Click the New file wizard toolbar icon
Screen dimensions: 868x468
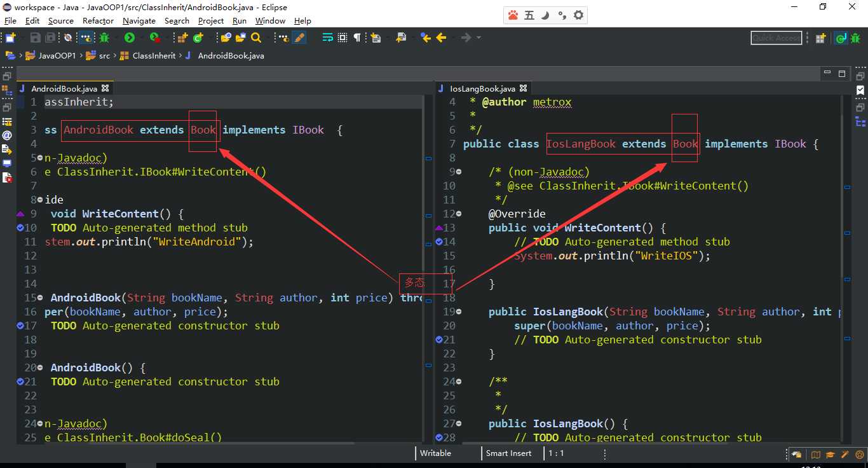(9, 38)
